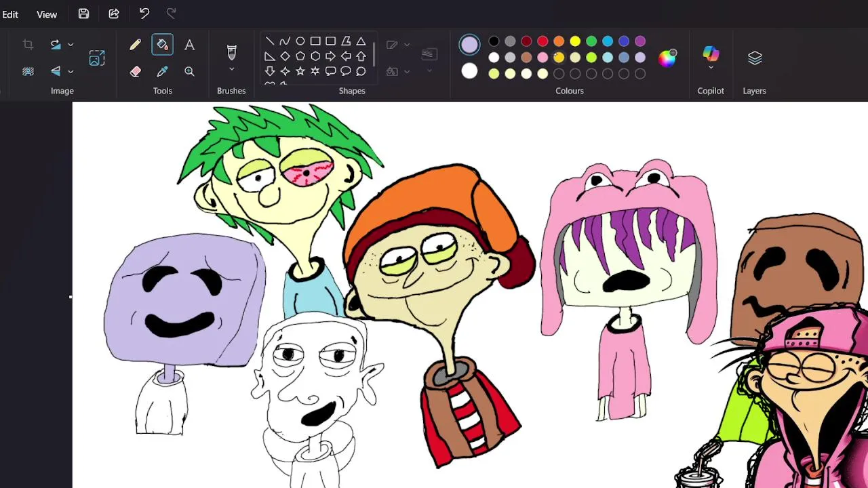Click the Rotate image icon
868x488 pixels.
pyautogui.click(x=56, y=45)
